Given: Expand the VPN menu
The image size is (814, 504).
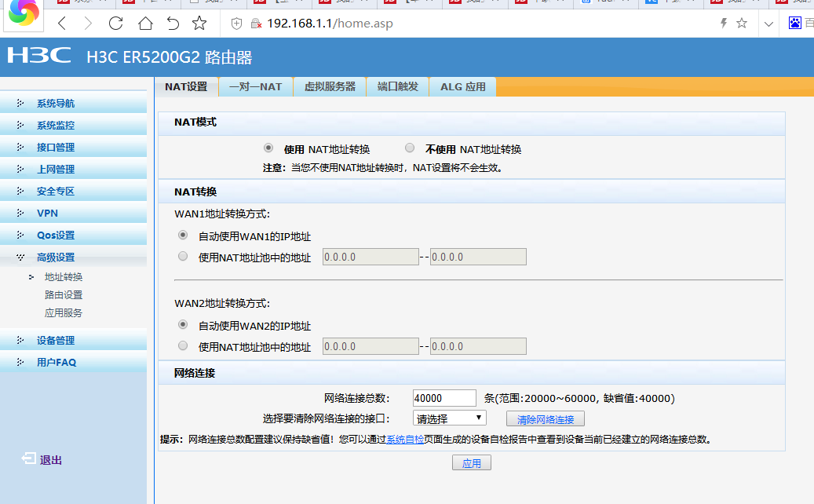Looking at the screenshot, I should [73, 213].
